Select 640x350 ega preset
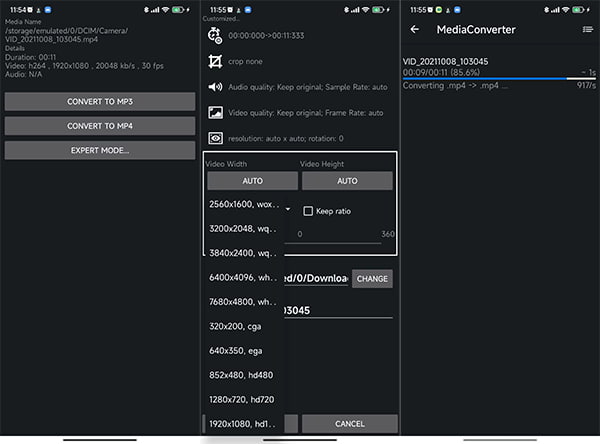Image resolution: width=600 pixels, height=444 pixels. click(243, 351)
